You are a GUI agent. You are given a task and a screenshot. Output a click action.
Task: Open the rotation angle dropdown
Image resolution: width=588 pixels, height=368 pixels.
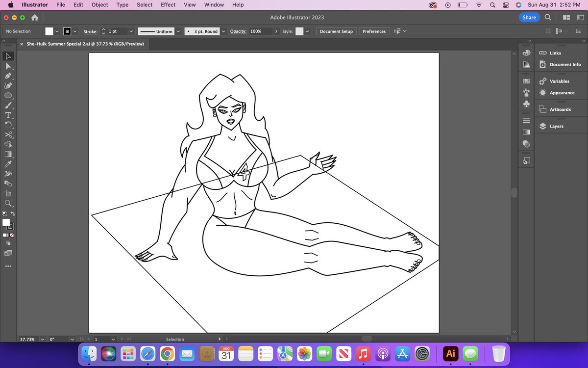point(73,339)
